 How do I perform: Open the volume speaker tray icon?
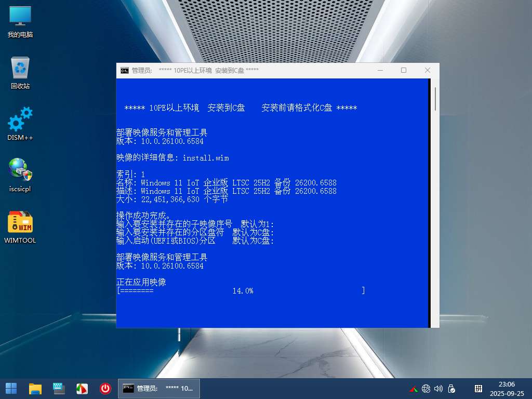(x=438, y=389)
